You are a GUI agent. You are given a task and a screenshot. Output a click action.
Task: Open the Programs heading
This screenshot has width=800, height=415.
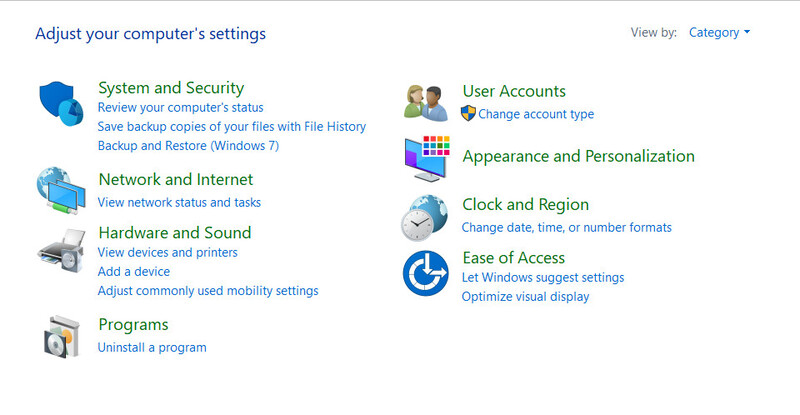pos(133,325)
